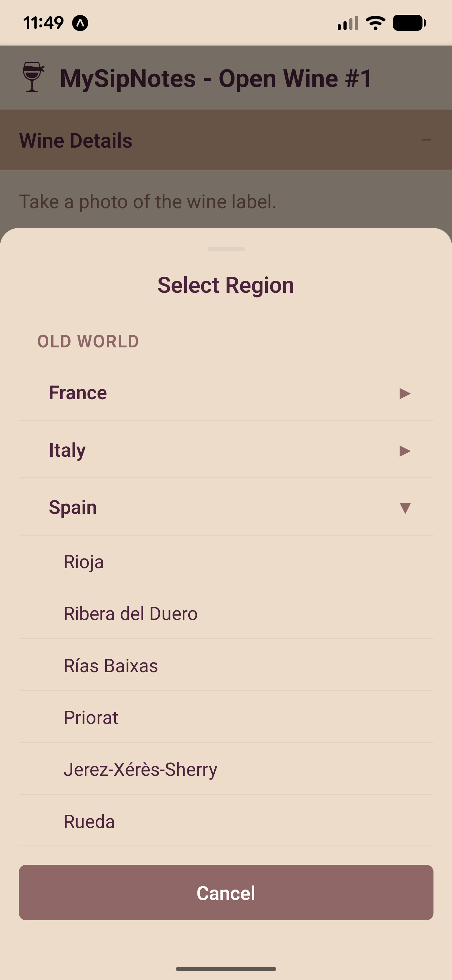Select the Rioja region

83,562
